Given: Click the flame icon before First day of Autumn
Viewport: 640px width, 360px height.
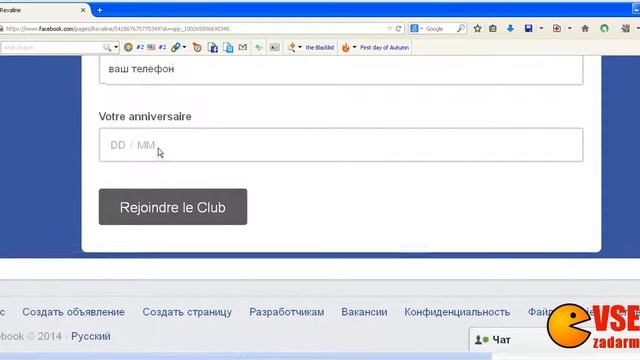Looking at the screenshot, I should pyautogui.click(x=346, y=47).
